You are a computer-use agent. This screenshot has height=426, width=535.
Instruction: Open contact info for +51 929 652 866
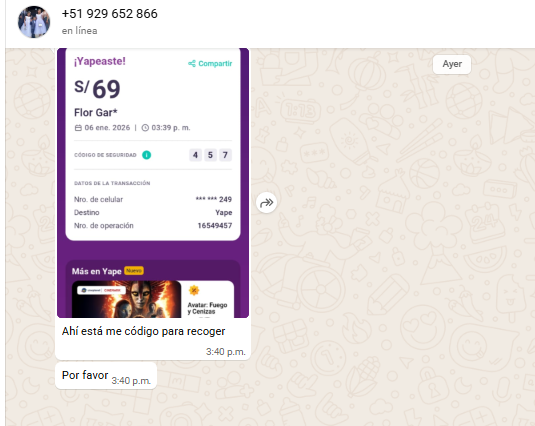[x=110, y=14]
